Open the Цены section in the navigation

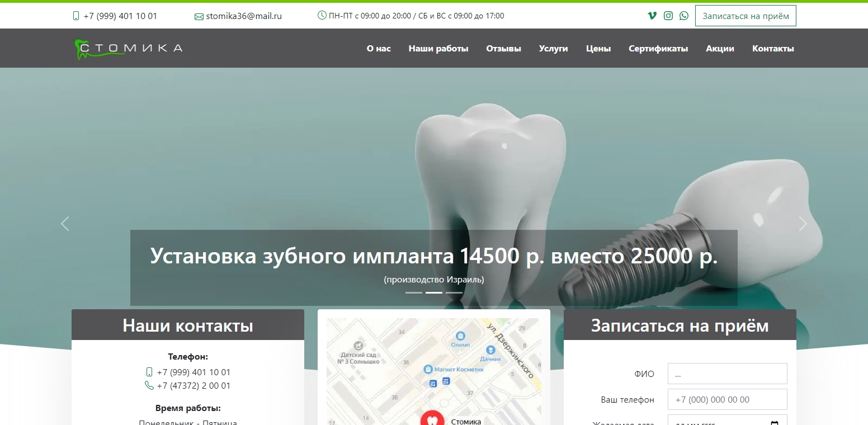pos(598,48)
